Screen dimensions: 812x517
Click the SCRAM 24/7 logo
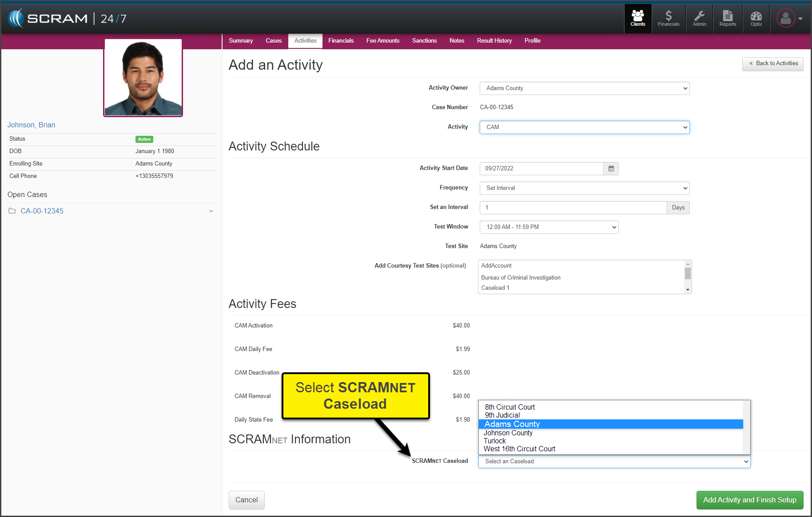pos(68,19)
